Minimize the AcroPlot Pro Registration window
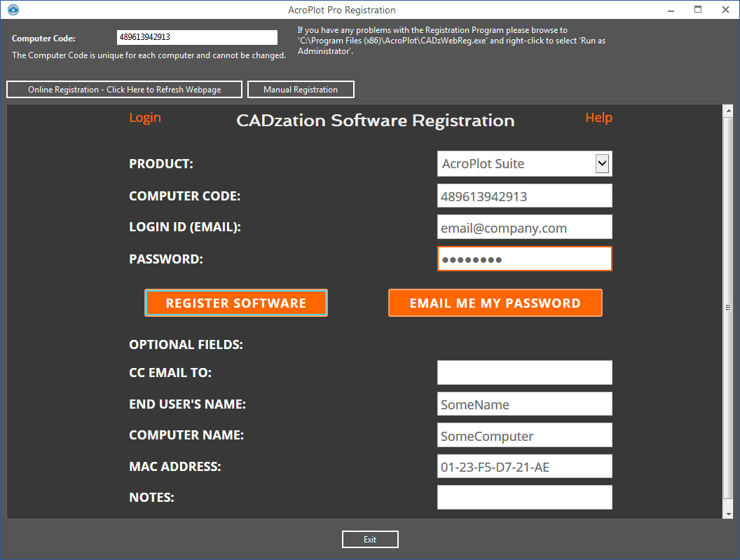 coord(671,10)
